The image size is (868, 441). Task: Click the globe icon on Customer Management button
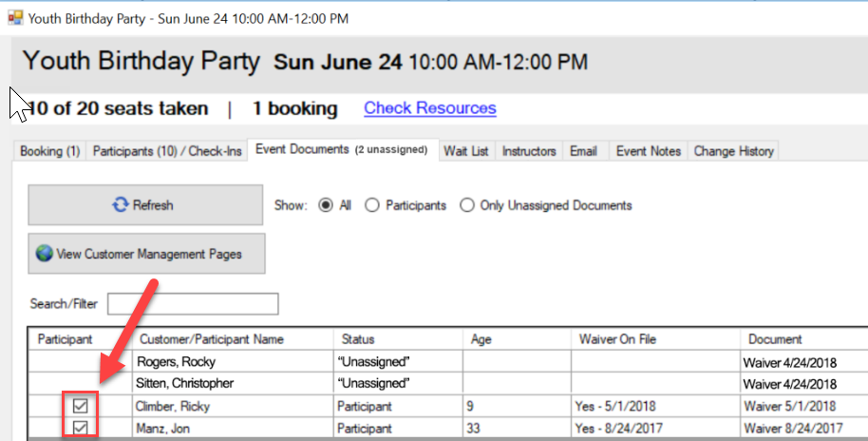pyautogui.click(x=45, y=254)
